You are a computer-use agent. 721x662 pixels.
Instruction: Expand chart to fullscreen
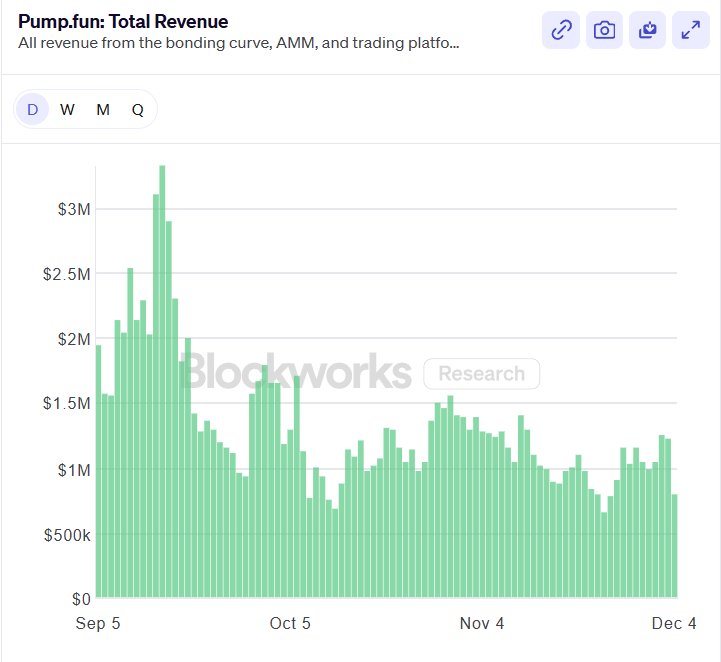click(x=690, y=30)
